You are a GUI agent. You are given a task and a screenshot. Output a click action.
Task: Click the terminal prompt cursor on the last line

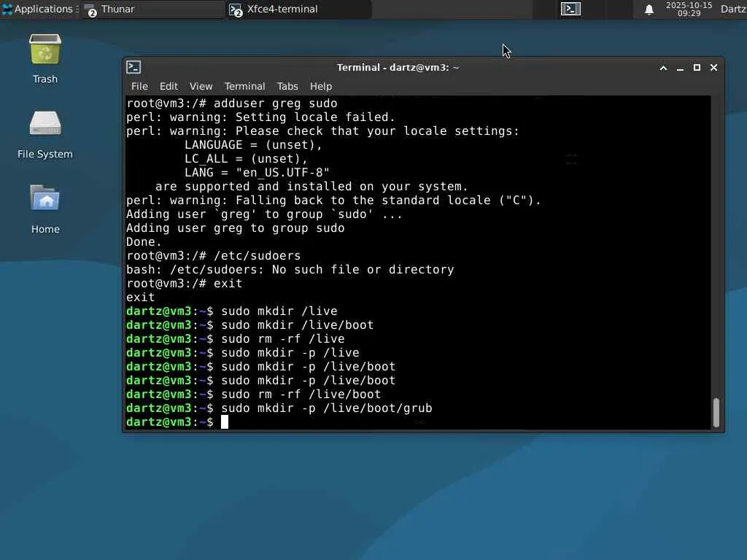(225, 422)
